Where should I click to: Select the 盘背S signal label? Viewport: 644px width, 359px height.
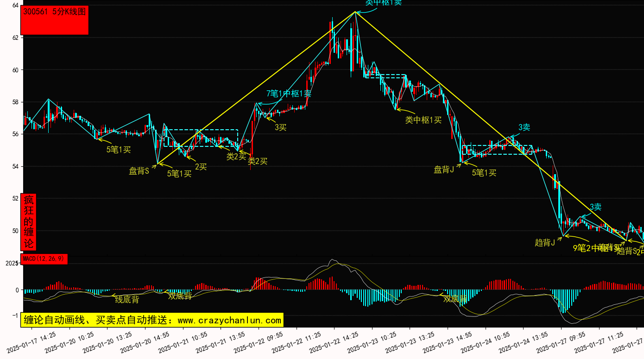pos(139,171)
